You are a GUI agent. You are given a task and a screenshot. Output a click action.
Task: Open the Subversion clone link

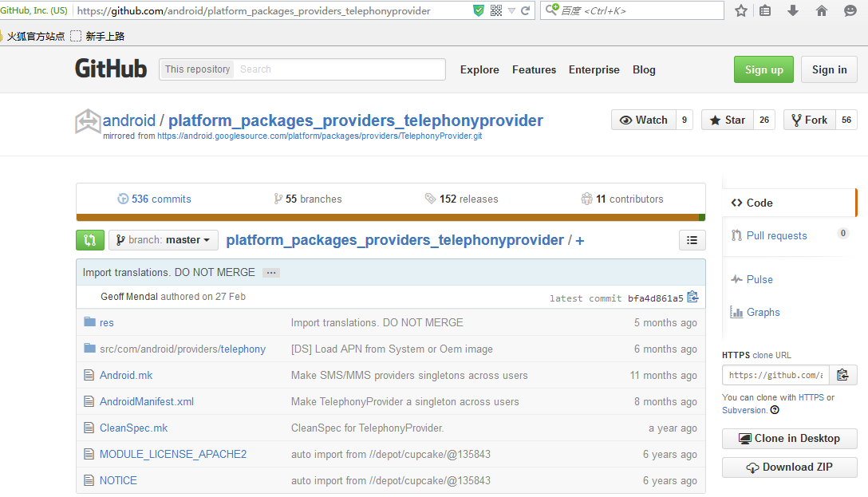point(744,410)
